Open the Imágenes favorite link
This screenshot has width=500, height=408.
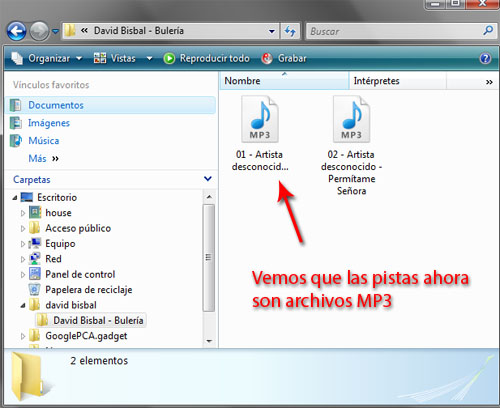tap(49, 123)
